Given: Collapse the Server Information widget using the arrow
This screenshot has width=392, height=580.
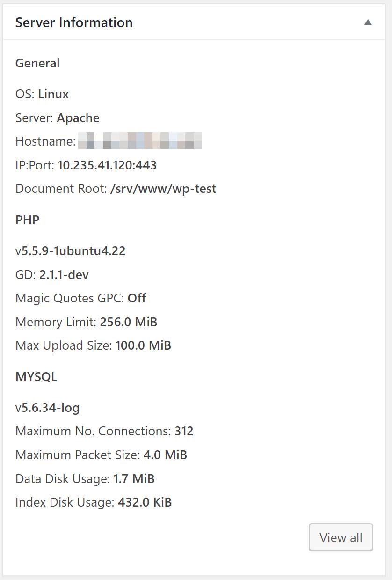Looking at the screenshot, I should pos(368,22).
